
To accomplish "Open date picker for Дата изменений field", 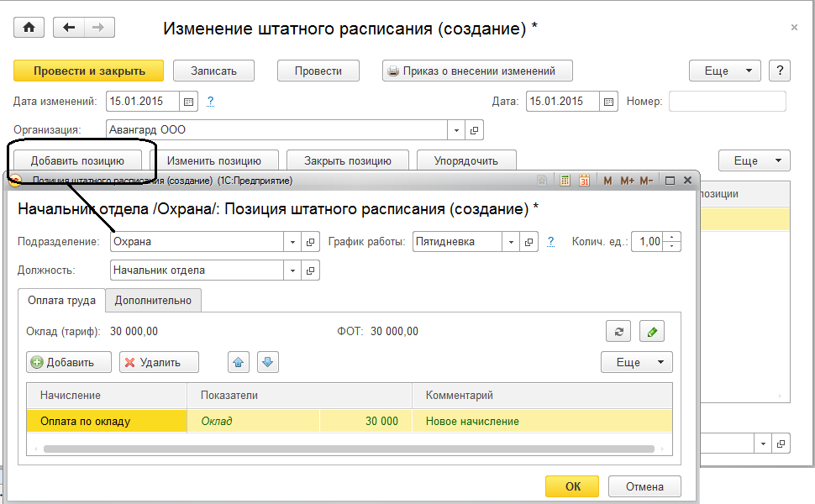I will pyautogui.click(x=188, y=102).
